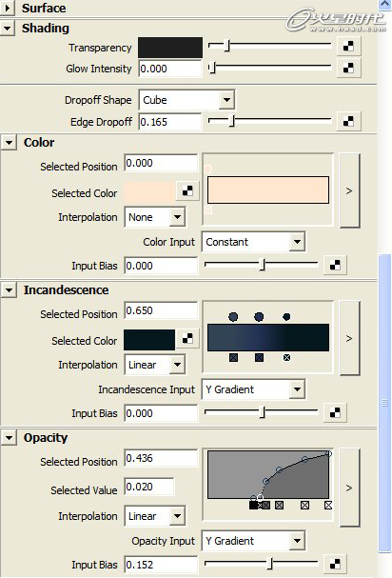
Task: Delete the first incandescence ramp marker box
Action: coord(233,357)
